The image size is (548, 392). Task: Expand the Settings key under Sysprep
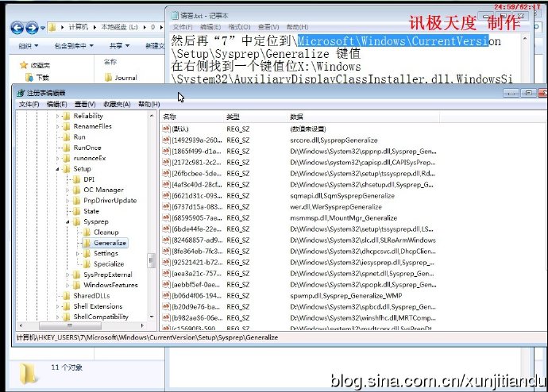(78, 254)
